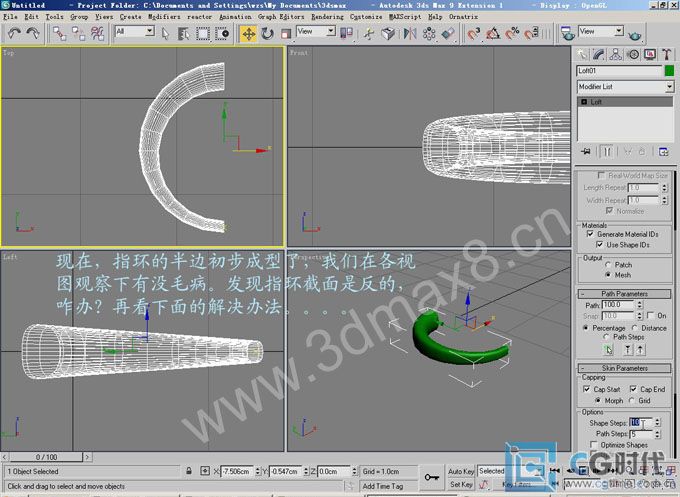Click the green object color swatch
This screenshot has width=680, height=497.
[x=669, y=71]
